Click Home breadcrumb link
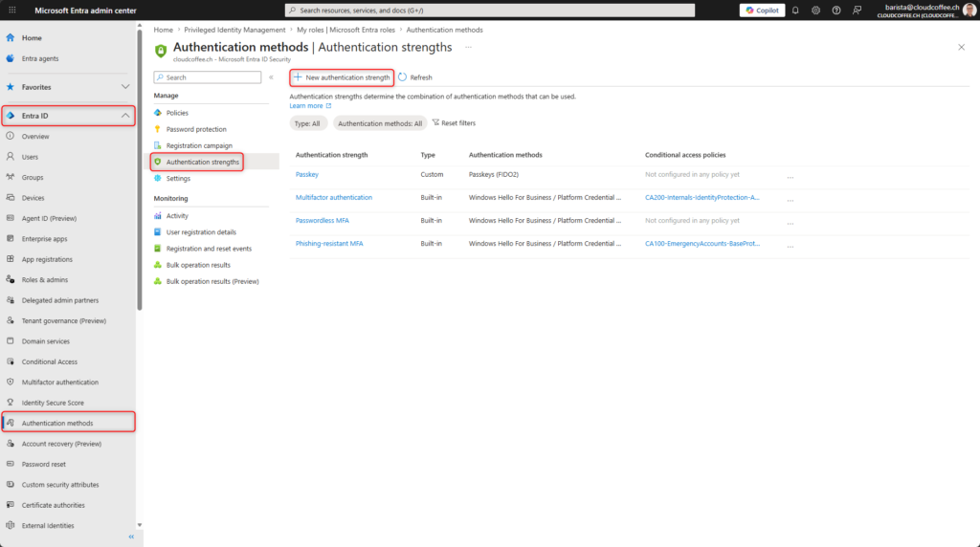The image size is (980, 547). pos(163,30)
